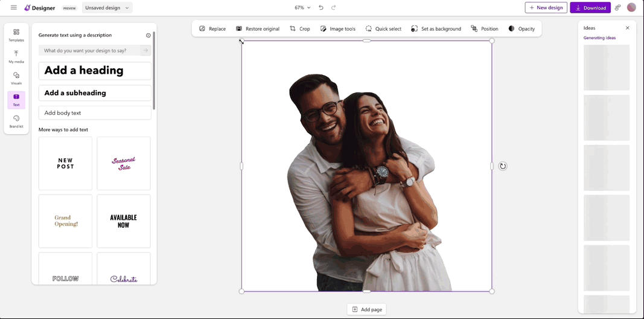Viewport: 644px width, 319px height.
Task: Open Position options
Action: coord(485,29)
